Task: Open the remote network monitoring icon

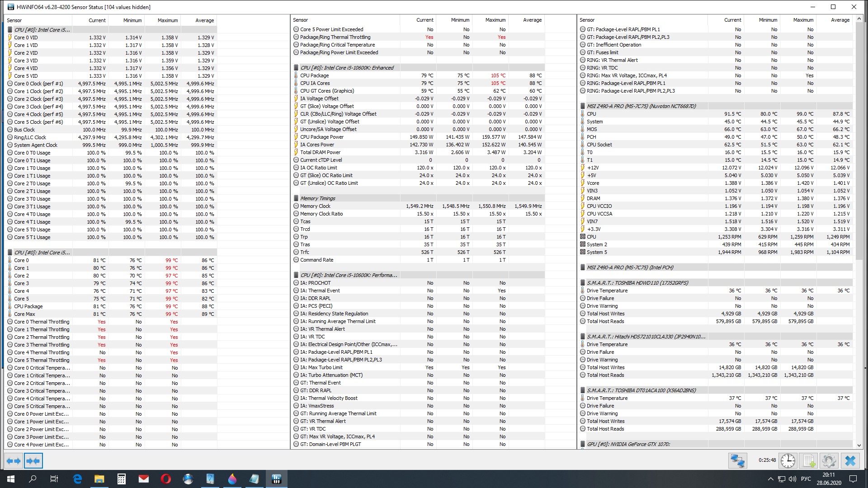Action: pos(737,461)
